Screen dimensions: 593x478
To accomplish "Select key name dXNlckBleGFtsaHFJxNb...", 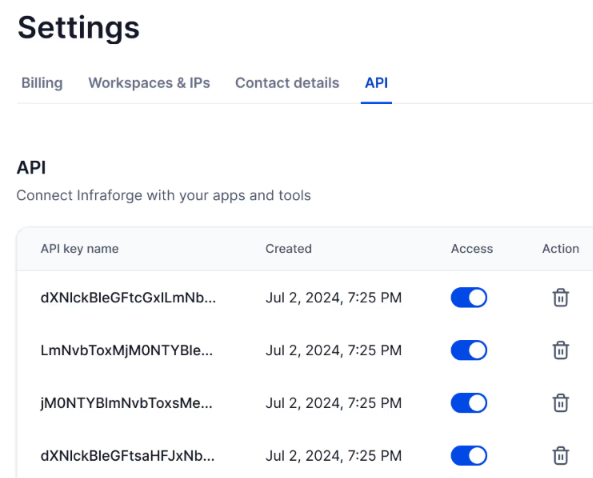I will click(127, 456).
